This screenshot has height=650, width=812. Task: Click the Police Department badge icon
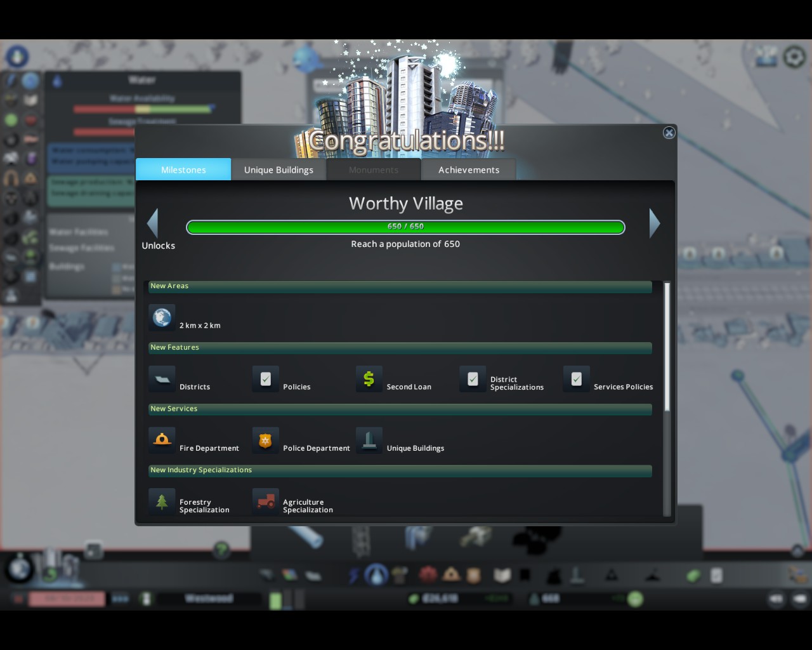pos(265,440)
